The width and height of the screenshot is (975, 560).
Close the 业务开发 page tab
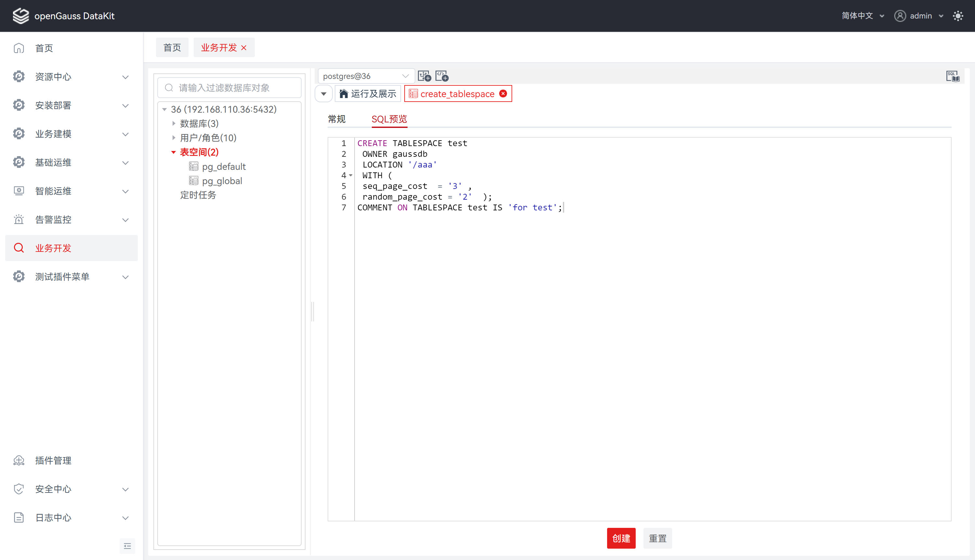[x=244, y=48]
